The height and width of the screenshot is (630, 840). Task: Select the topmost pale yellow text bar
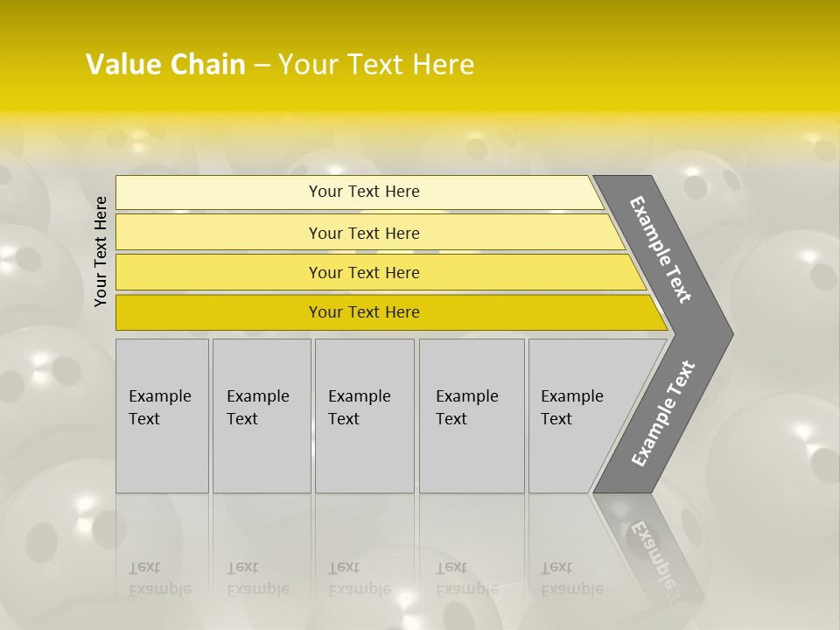pyautogui.click(x=364, y=192)
